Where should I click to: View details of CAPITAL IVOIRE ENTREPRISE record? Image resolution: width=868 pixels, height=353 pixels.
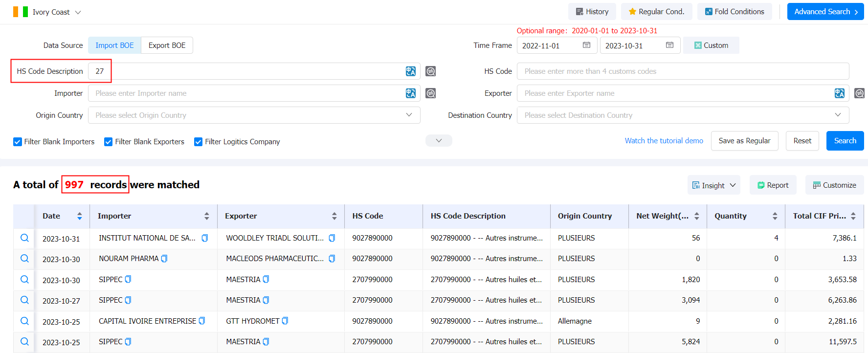point(24,321)
